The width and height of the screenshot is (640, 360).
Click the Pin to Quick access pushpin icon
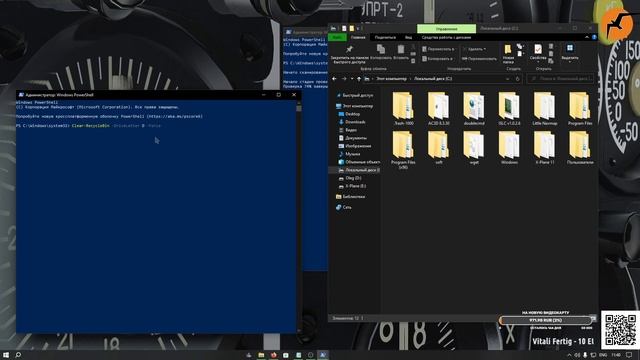click(x=349, y=49)
